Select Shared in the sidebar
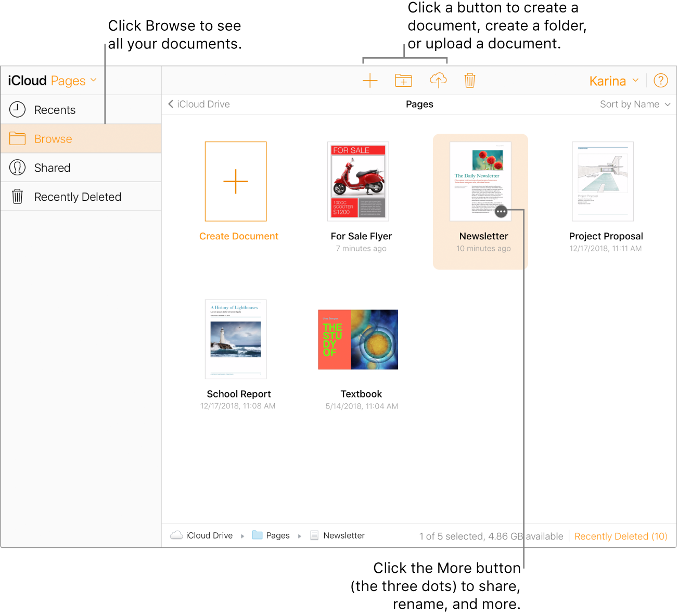 (81, 168)
